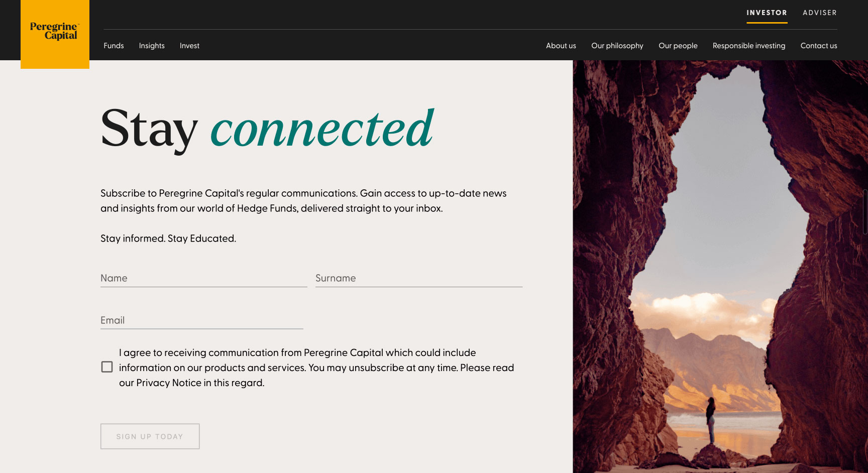This screenshot has width=868, height=473.
Task: Navigate to Our philosophy
Action: pos(617,46)
